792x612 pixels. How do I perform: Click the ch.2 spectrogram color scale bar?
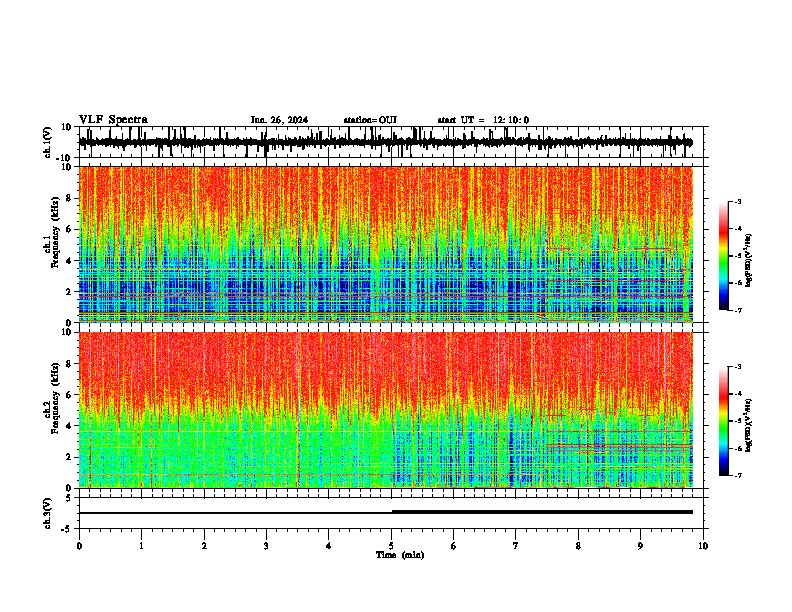click(x=724, y=421)
